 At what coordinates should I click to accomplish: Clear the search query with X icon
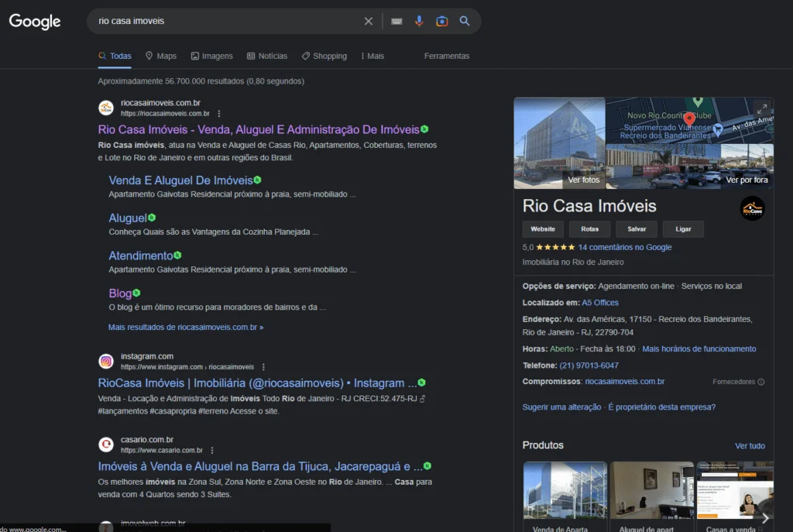(368, 21)
